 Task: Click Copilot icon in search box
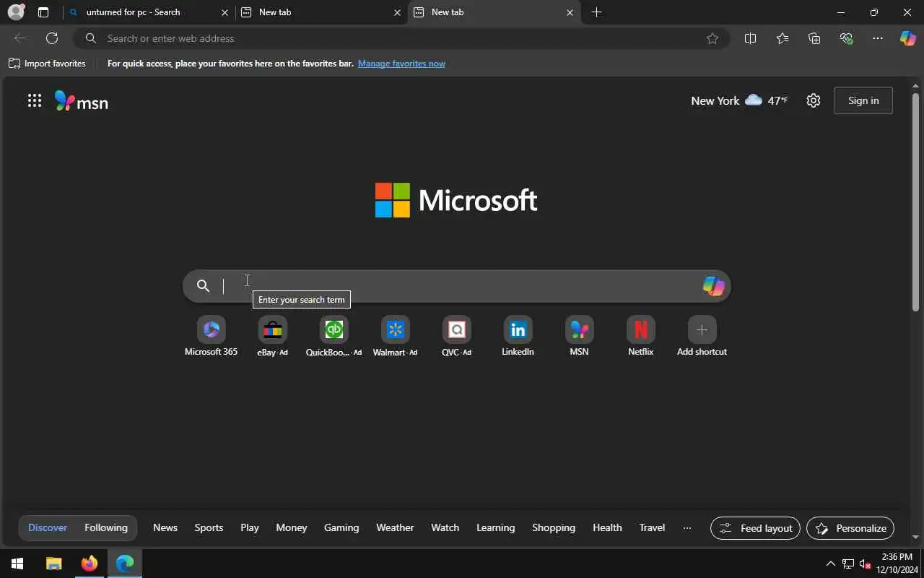713,286
